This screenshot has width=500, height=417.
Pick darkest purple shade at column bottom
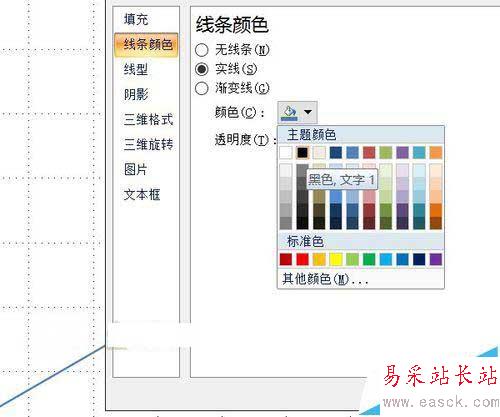click(402, 223)
